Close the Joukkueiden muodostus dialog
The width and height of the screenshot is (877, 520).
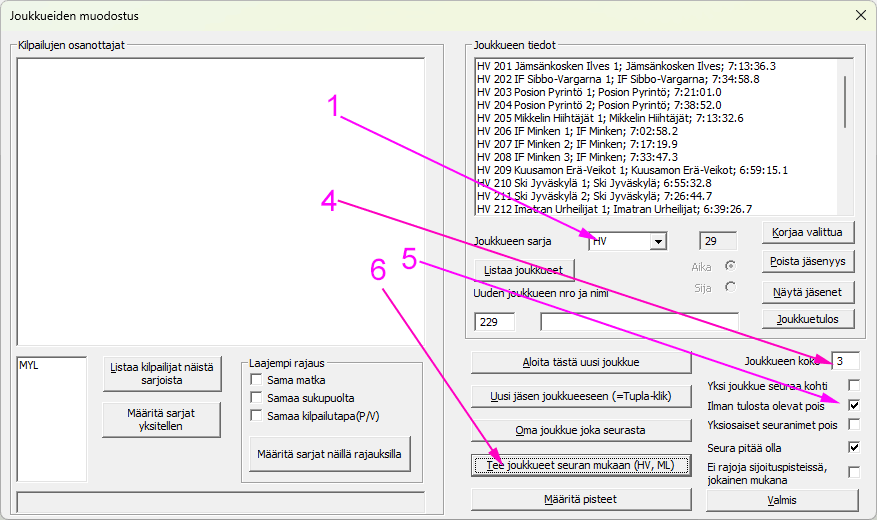tap(859, 14)
